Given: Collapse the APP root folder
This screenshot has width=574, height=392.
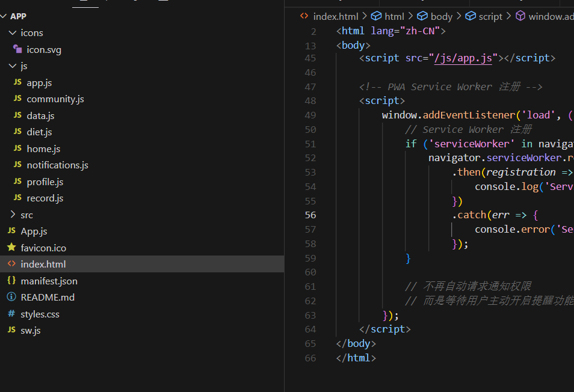Looking at the screenshot, I should (x=18, y=16).
